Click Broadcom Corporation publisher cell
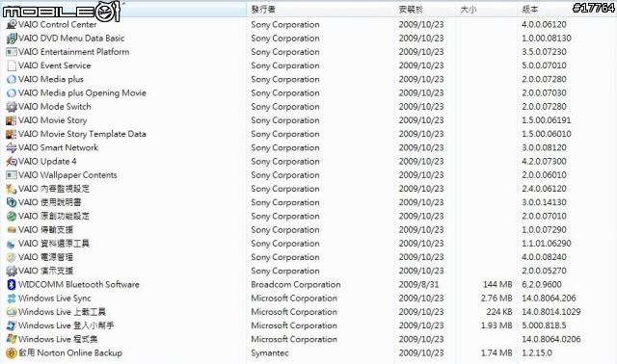 (296, 285)
